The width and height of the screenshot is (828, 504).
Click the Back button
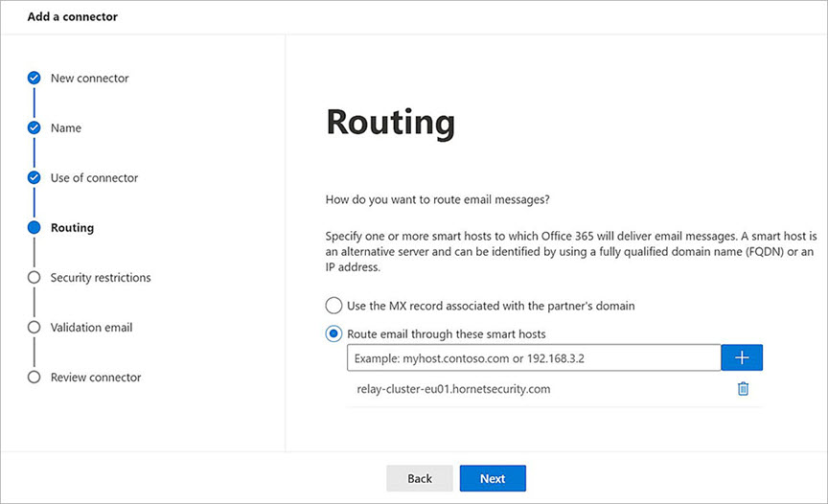(420, 478)
